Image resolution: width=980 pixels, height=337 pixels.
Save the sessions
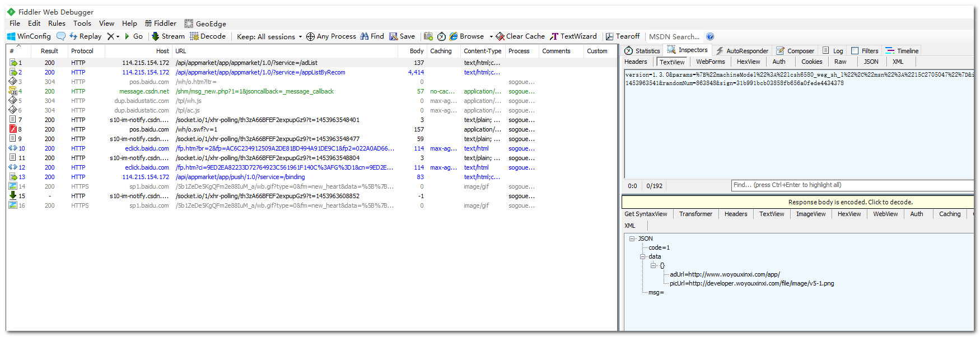pos(402,36)
